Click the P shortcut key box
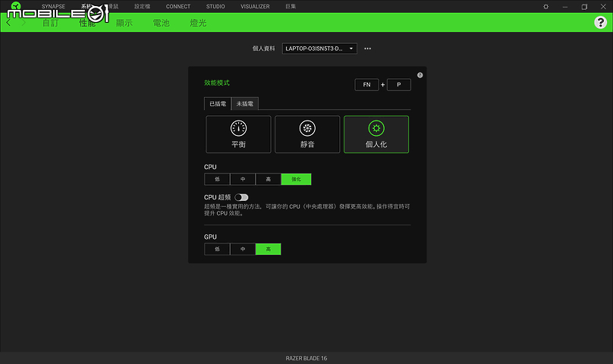This screenshot has width=613, height=364. [399, 84]
